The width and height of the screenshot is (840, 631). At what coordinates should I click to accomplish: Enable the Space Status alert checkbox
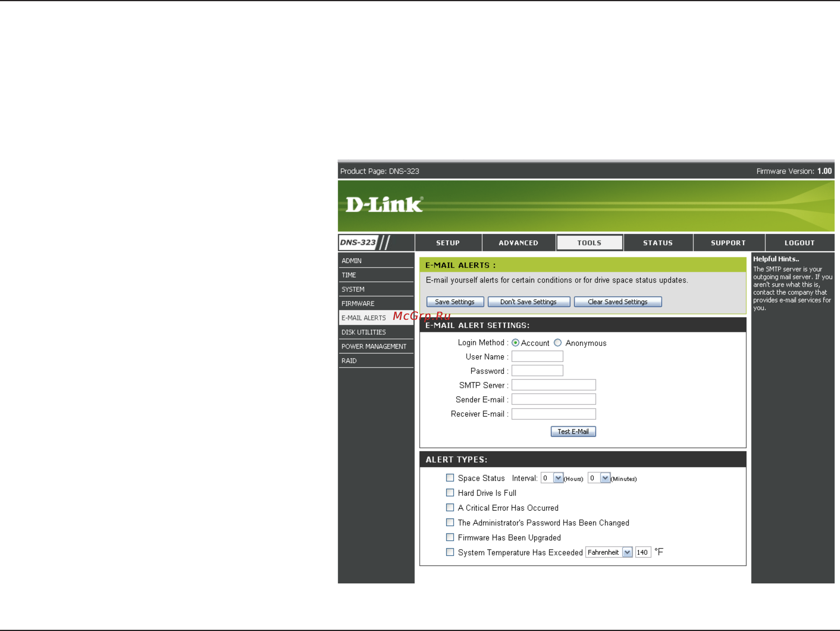[x=450, y=477]
